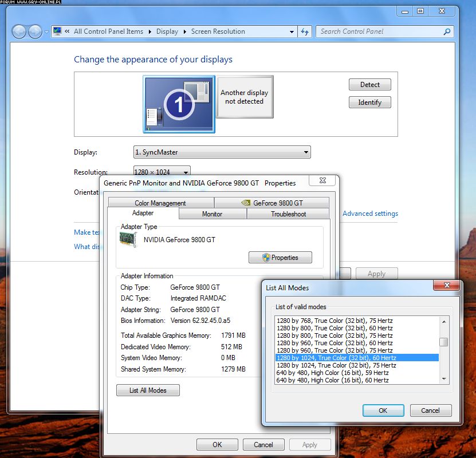Close the List All Modes dialog
This screenshot has width=476, height=458.
click(447, 285)
